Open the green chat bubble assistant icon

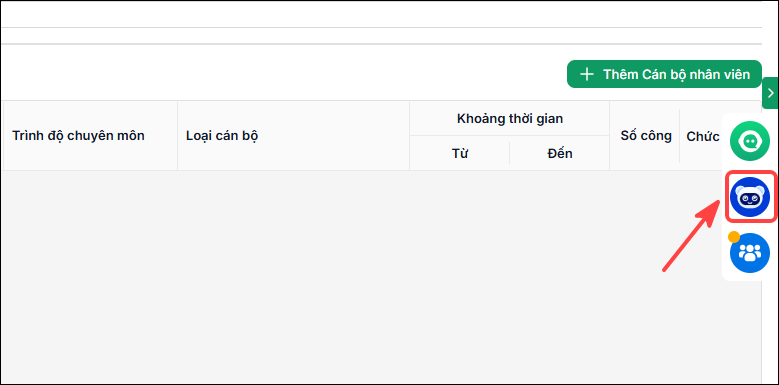750,141
